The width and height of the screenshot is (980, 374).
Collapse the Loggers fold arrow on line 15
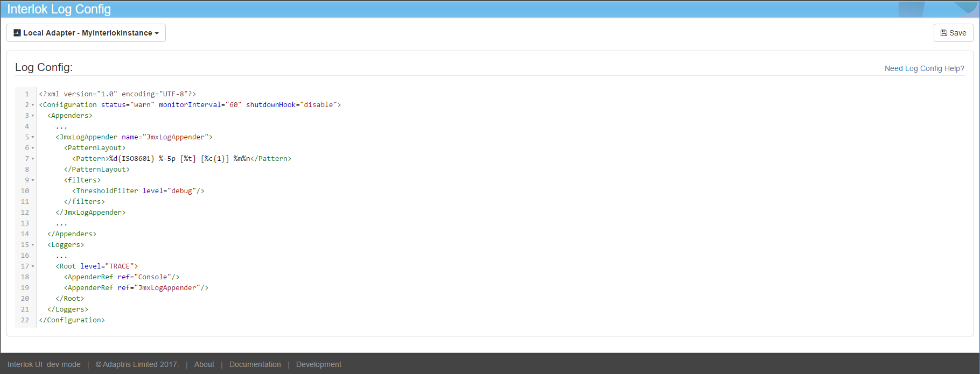click(x=33, y=245)
